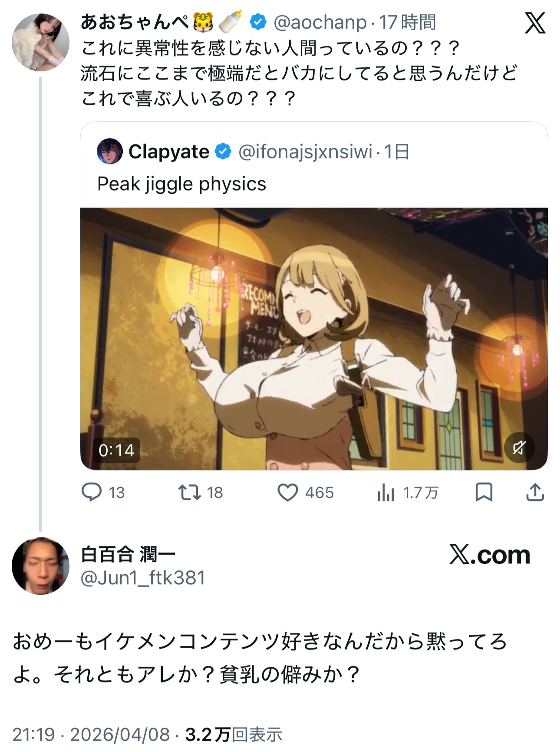This screenshot has width=560, height=752.
Task: Click the @Jun1_ftk381 handle
Action: [143, 578]
